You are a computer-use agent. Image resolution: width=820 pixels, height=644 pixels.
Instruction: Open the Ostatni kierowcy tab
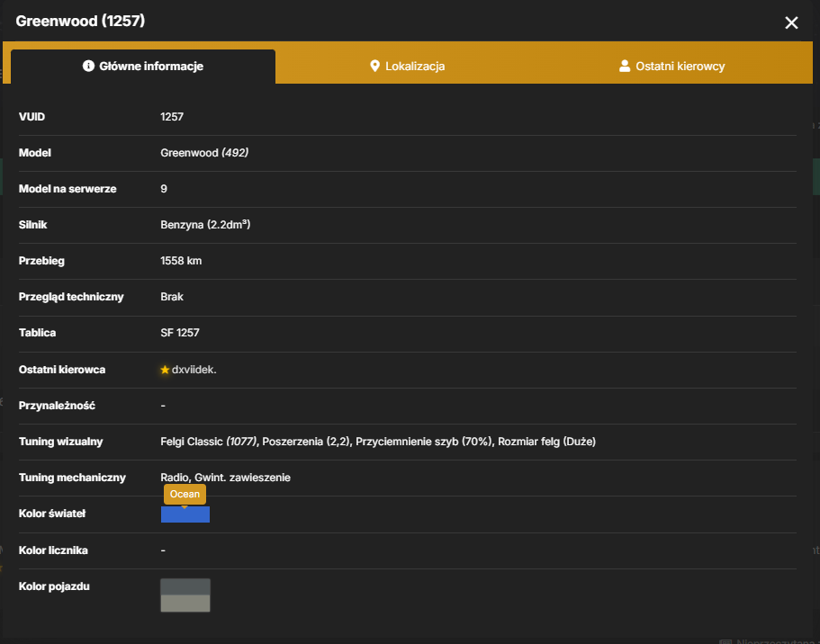click(672, 67)
